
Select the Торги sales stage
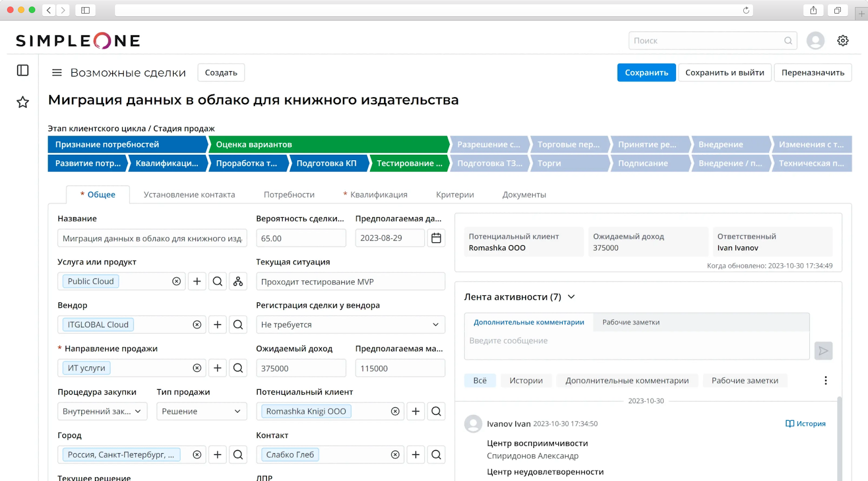(x=569, y=163)
